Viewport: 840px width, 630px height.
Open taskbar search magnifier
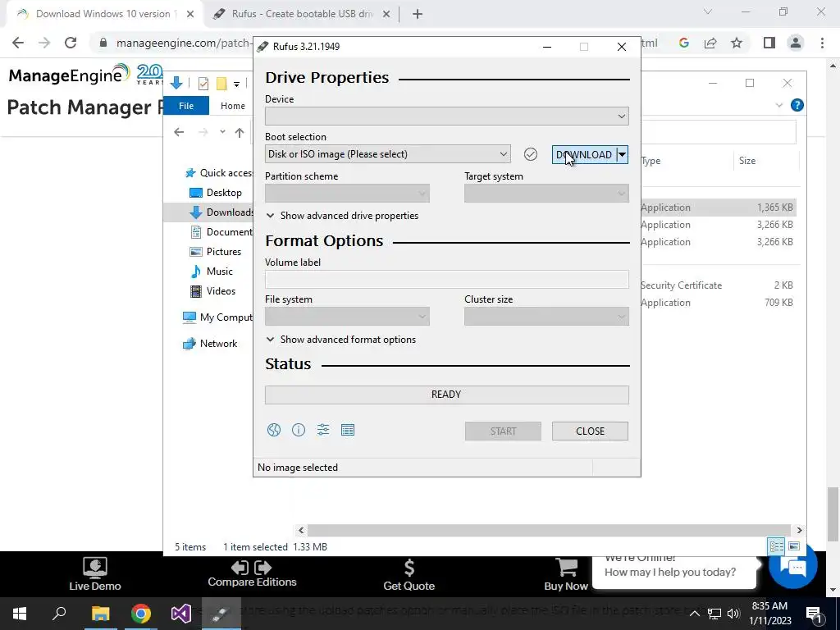click(x=59, y=613)
